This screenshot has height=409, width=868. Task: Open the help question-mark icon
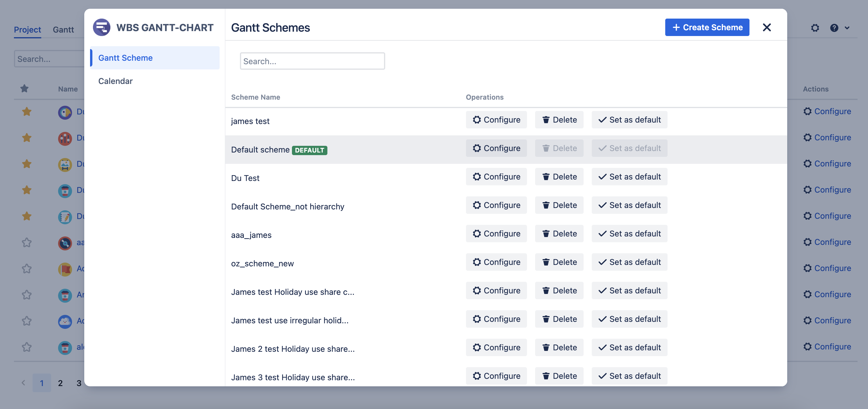point(834,28)
